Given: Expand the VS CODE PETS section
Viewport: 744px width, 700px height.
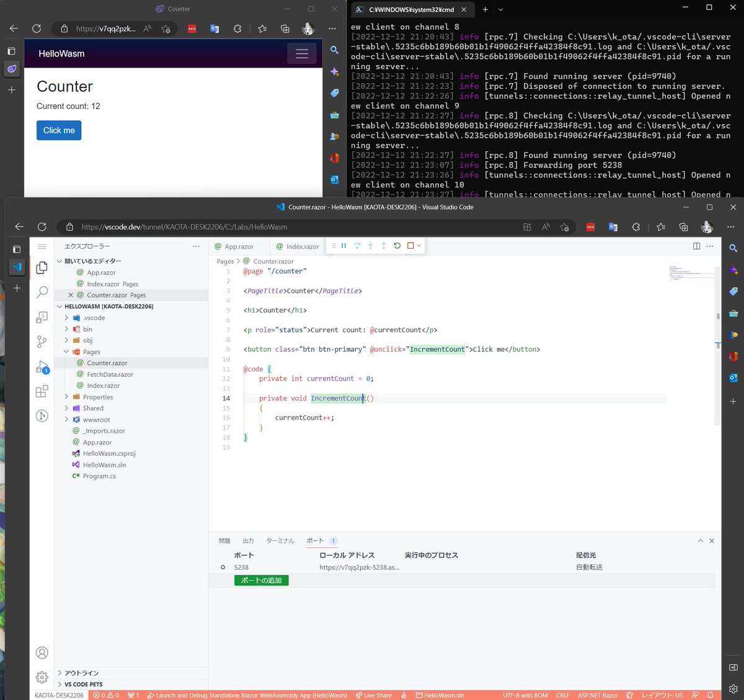Looking at the screenshot, I should tap(131, 684).
